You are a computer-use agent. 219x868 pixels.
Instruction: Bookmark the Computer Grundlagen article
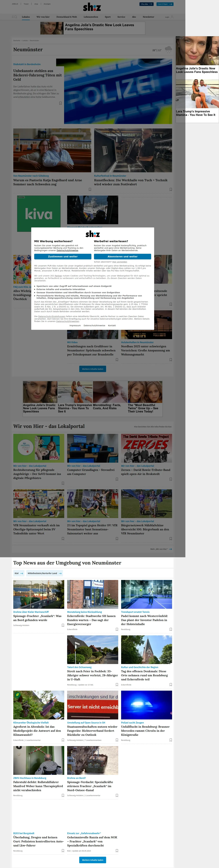click(117, 479)
